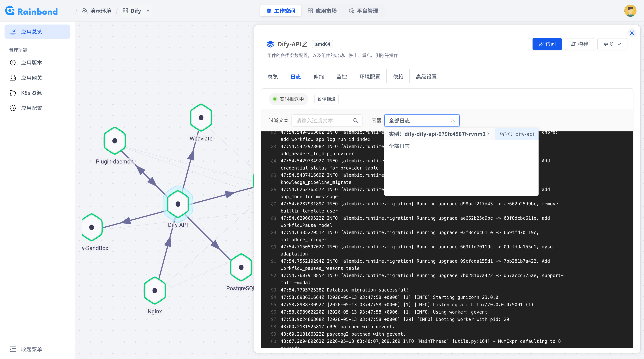Switch to the 环境配置 tab
The height and width of the screenshot is (359, 644).
click(370, 77)
